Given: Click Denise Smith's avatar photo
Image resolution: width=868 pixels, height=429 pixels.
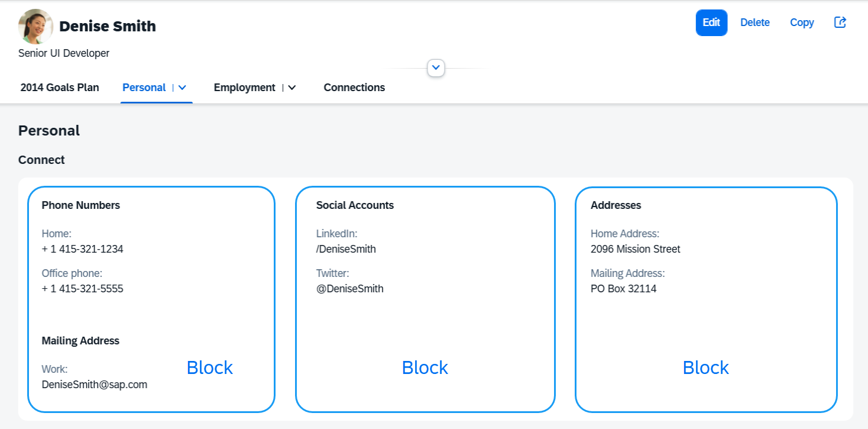Looking at the screenshot, I should pos(36,27).
